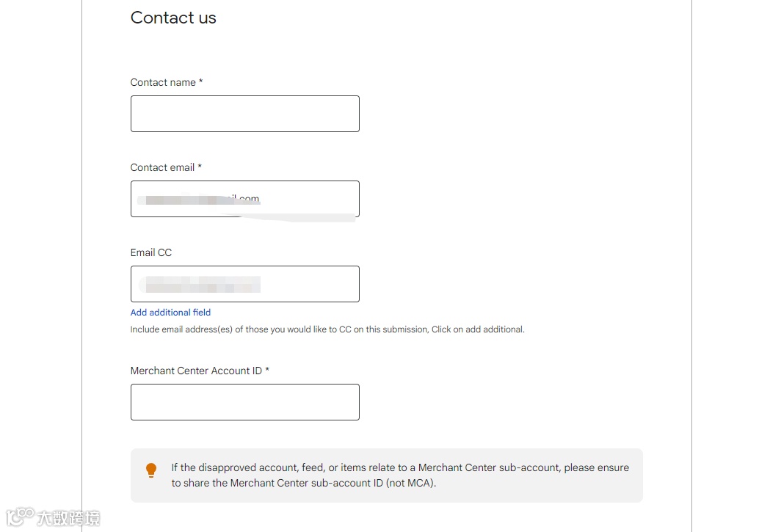Image resolution: width=770 pixels, height=532 pixels.
Task: Click the asterisk next to Contact name
Action: coord(200,81)
